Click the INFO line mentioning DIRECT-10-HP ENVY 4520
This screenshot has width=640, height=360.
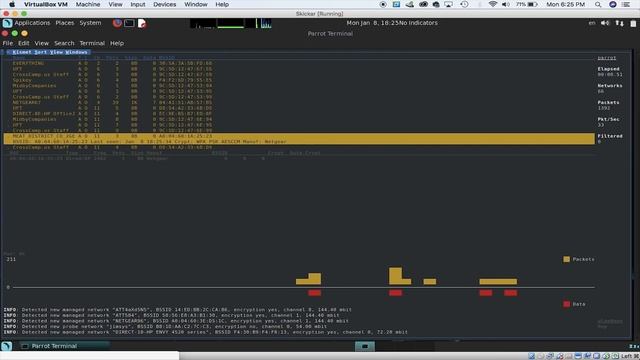tap(206, 332)
